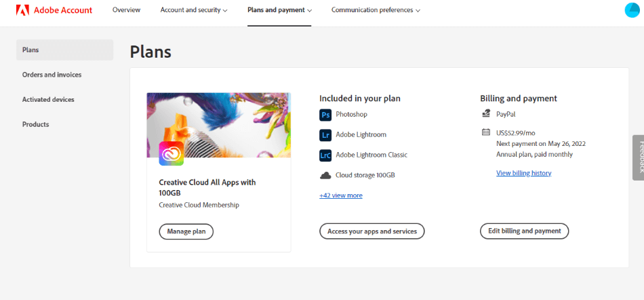Click Next payment on May 26, 2022
Viewport: 644px width, 300px height.
(x=541, y=144)
